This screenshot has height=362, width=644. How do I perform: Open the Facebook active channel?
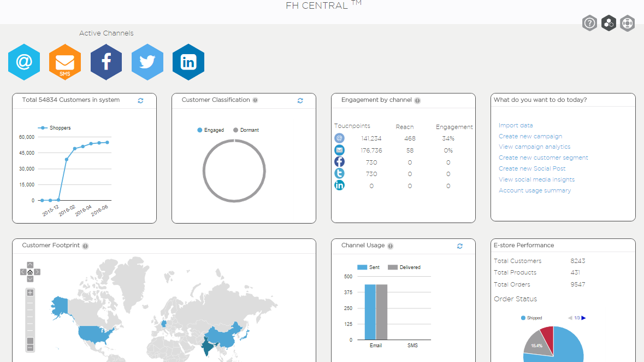click(106, 62)
